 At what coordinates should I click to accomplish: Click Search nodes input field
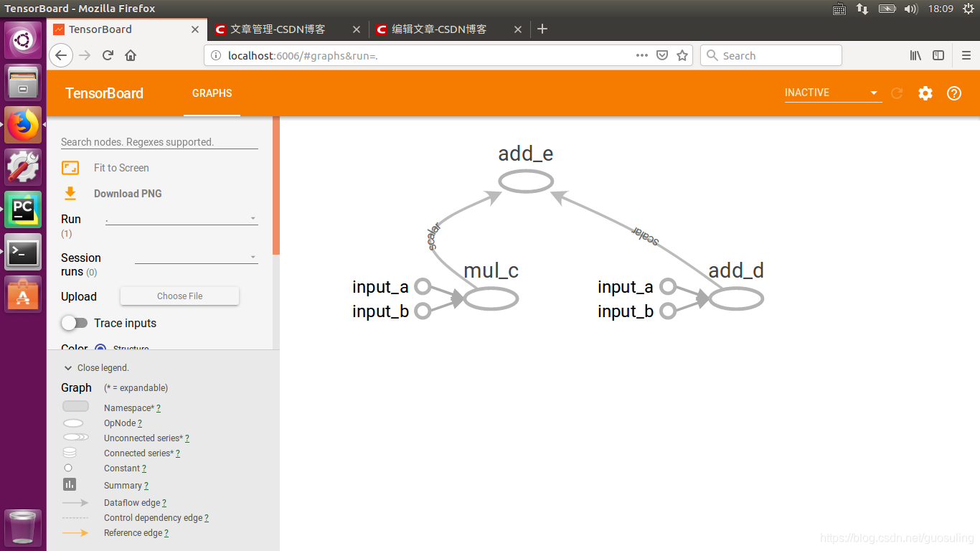click(x=159, y=142)
